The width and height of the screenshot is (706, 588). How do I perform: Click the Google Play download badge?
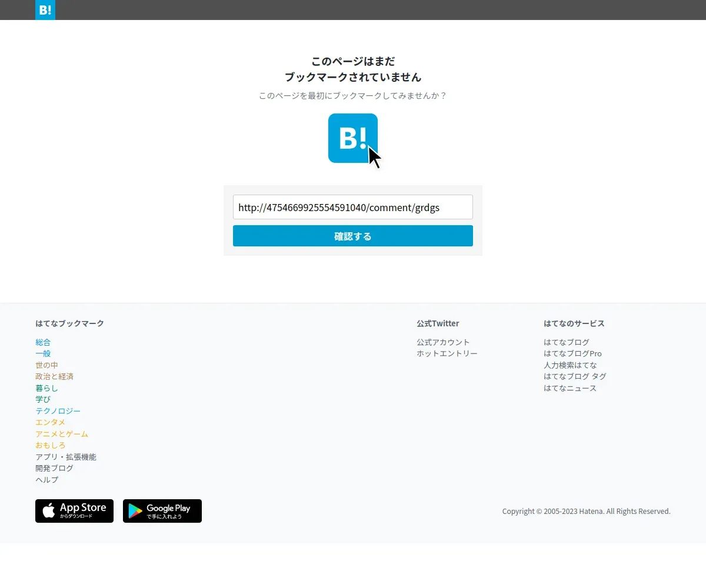coord(162,511)
